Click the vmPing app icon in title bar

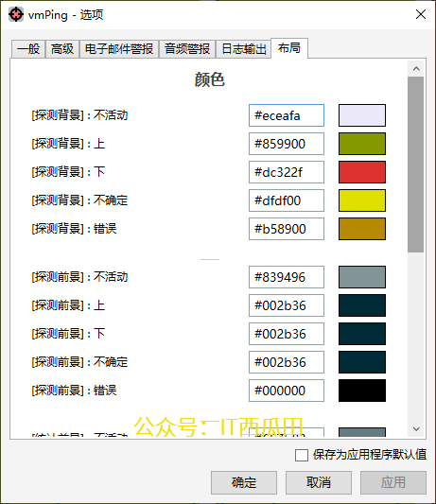click(16, 14)
